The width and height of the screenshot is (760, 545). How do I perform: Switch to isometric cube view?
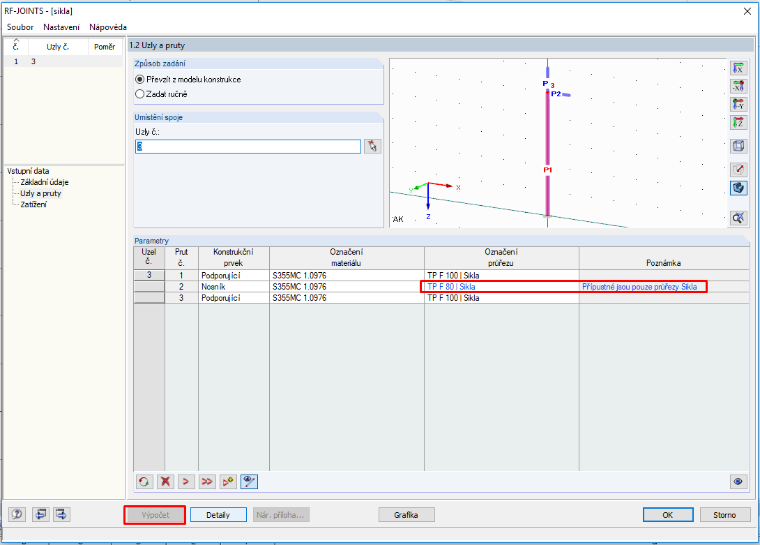[738, 145]
